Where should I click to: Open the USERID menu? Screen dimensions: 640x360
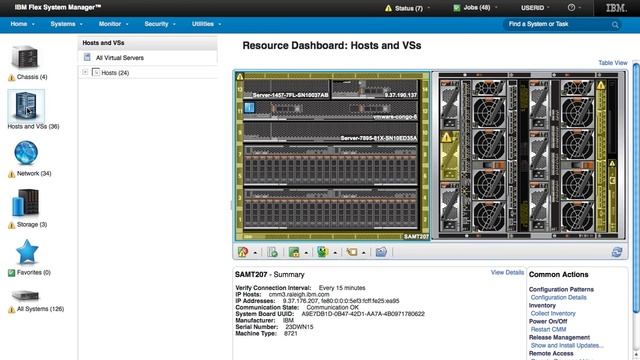pos(535,8)
